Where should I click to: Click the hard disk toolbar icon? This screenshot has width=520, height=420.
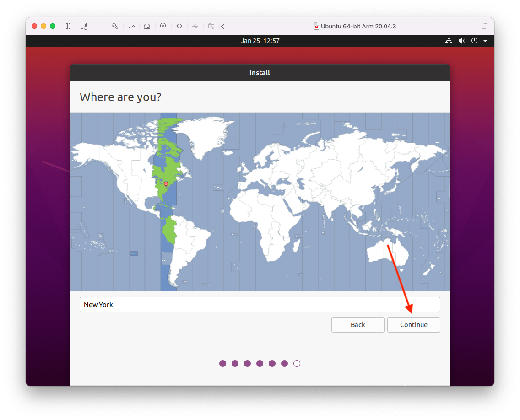(x=147, y=26)
